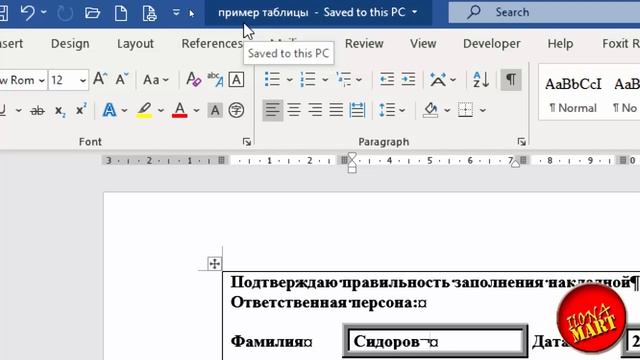Click the word 'Фамилия' in the table
This screenshot has width=640, height=360.
pos(267,341)
